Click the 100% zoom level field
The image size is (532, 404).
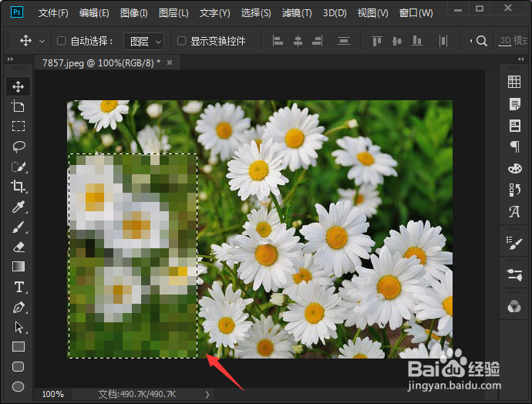[52, 394]
